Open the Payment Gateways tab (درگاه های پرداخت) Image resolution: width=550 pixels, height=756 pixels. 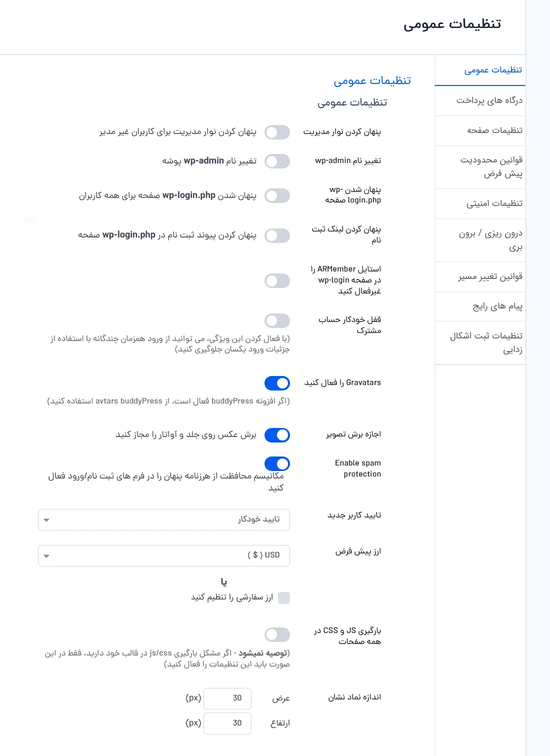pos(480,101)
